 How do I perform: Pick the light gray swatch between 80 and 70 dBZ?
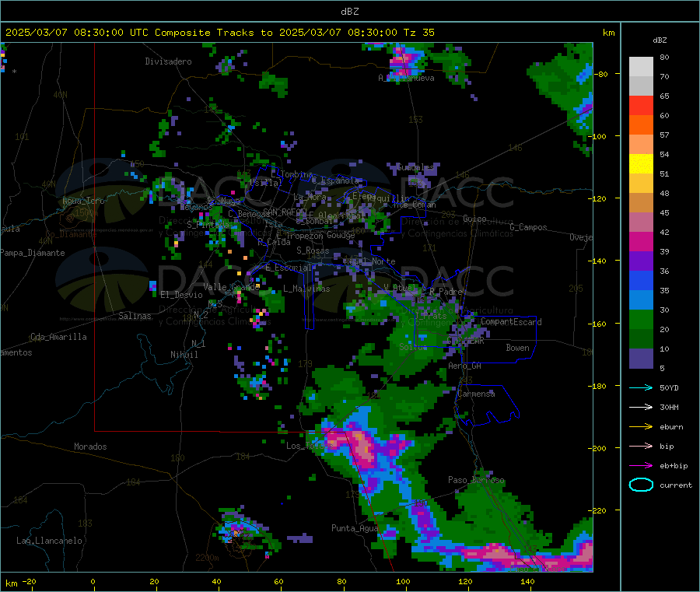(x=641, y=67)
